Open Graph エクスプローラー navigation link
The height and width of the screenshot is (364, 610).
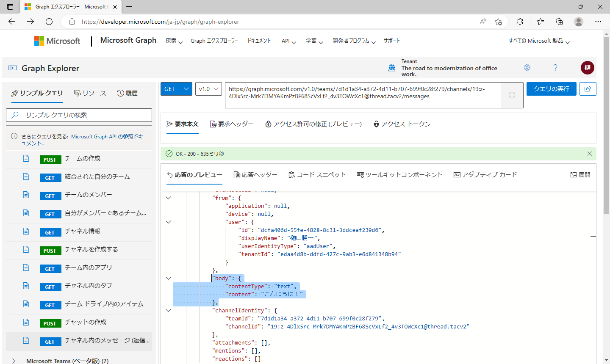[x=214, y=41]
